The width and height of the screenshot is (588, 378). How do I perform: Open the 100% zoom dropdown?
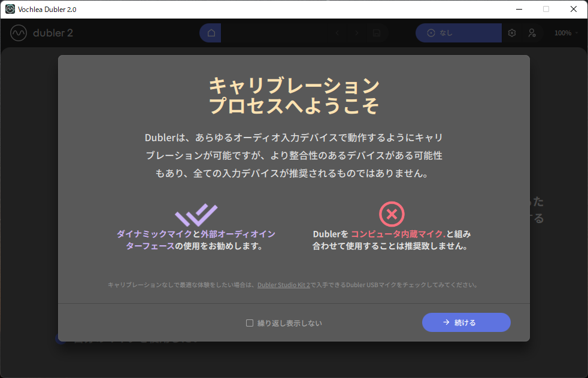pyautogui.click(x=566, y=33)
